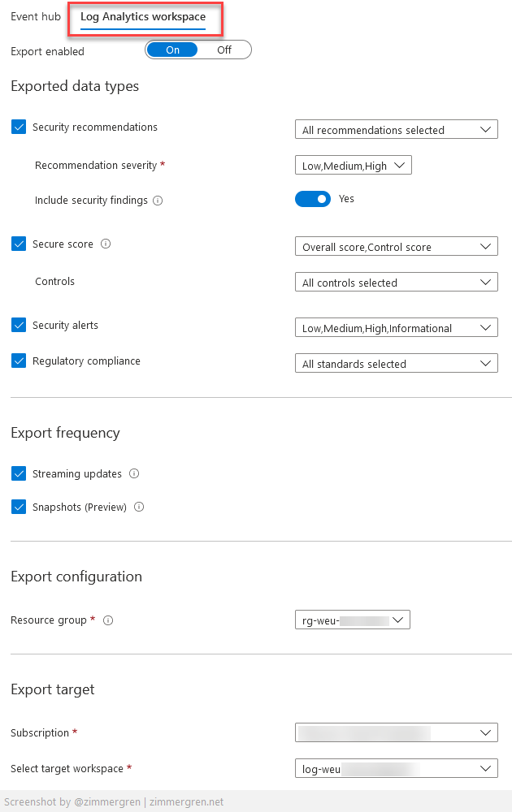Uncheck the Secure score checkbox

[18, 244]
